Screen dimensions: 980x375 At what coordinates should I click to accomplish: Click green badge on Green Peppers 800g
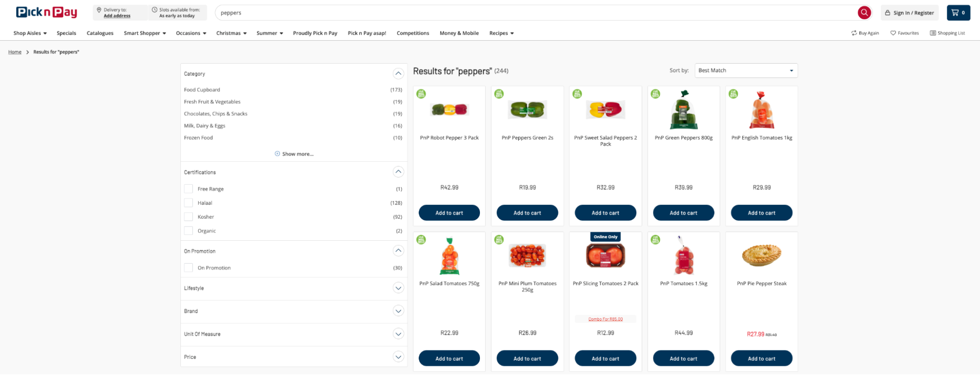click(x=655, y=94)
